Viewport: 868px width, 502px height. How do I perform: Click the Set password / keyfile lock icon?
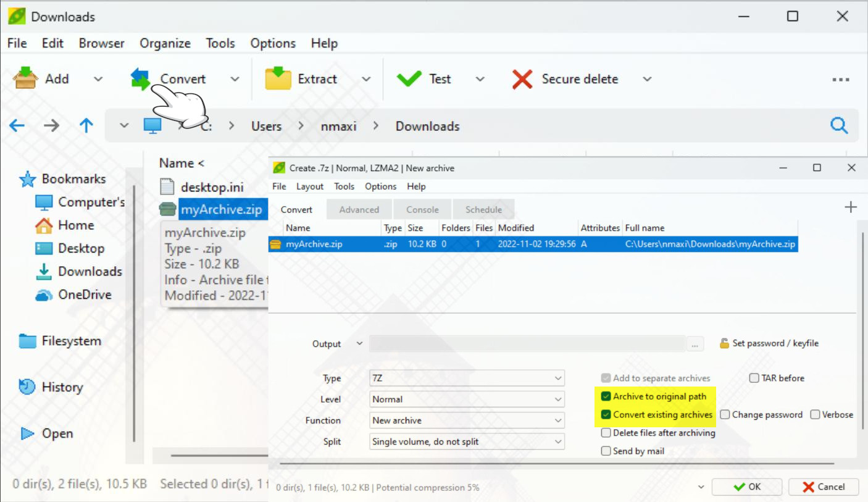724,343
